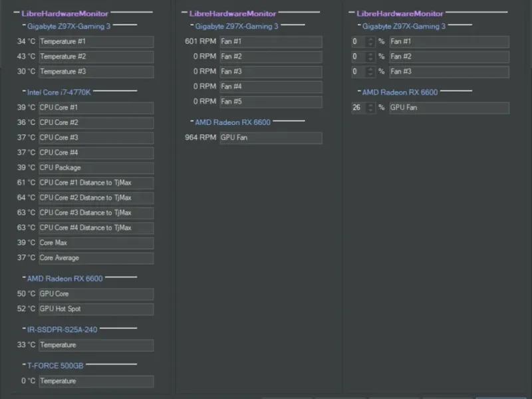Focus the CPU Core #4 name field
The image size is (532, 399).
(96, 153)
